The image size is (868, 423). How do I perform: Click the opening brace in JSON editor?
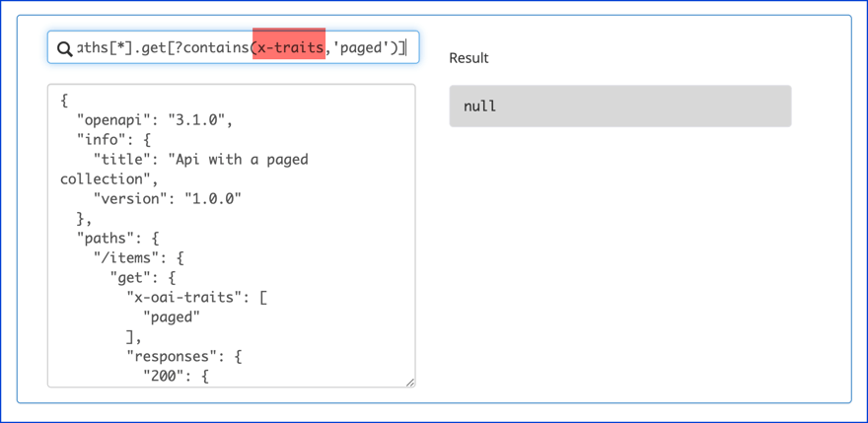coord(64,101)
